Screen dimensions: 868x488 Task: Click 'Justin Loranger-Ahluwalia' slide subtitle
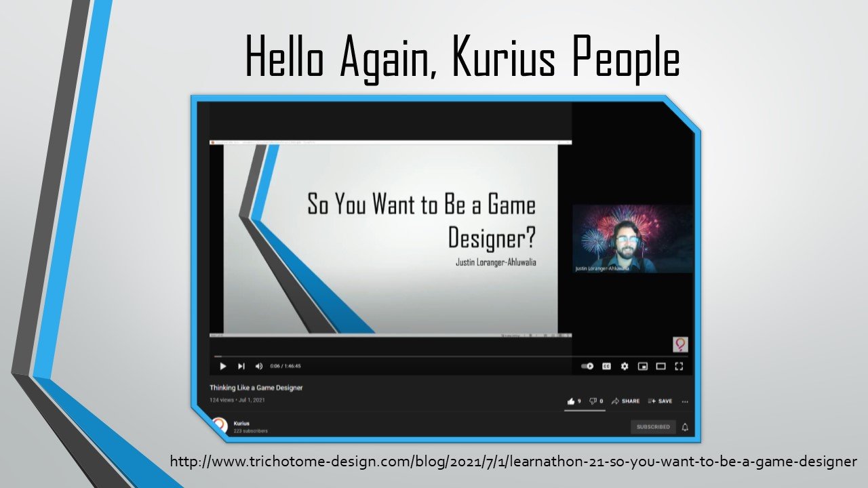pyautogui.click(x=494, y=262)
